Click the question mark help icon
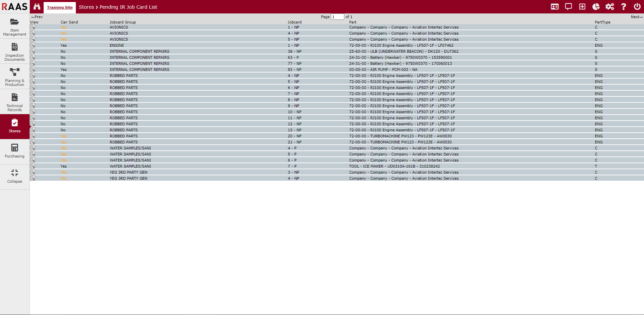This screenshot has height=315, width=644. pos(624,7)
